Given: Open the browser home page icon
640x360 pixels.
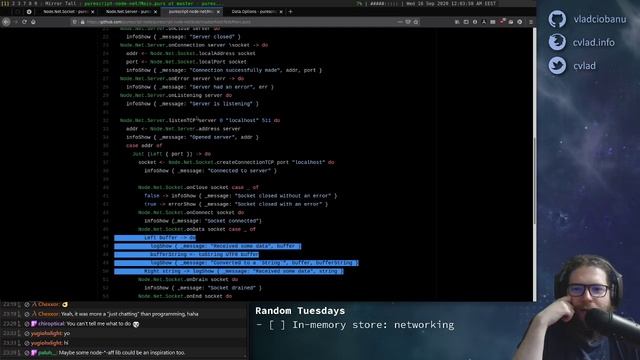Looking at the screenshot, I should pyautogui.click(x=33, y=22).
